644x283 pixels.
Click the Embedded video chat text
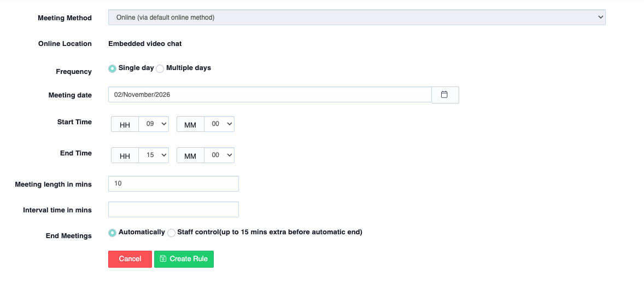point(145,44)
